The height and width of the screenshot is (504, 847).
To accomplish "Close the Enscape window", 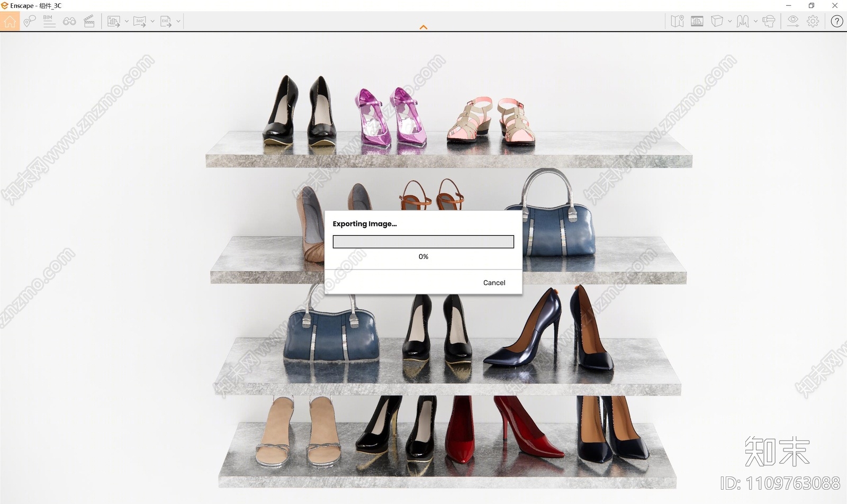I will (835, 5).
